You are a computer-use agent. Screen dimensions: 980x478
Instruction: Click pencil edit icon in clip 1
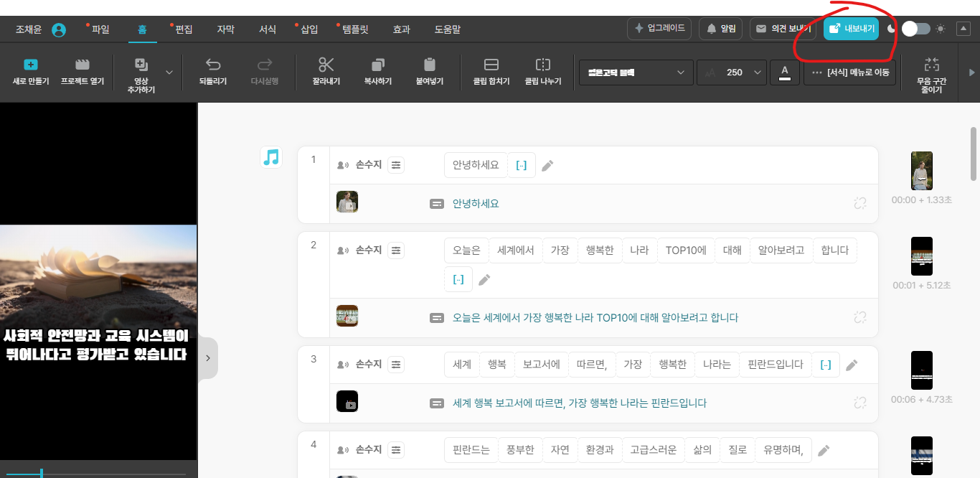[x=547, y=166]
